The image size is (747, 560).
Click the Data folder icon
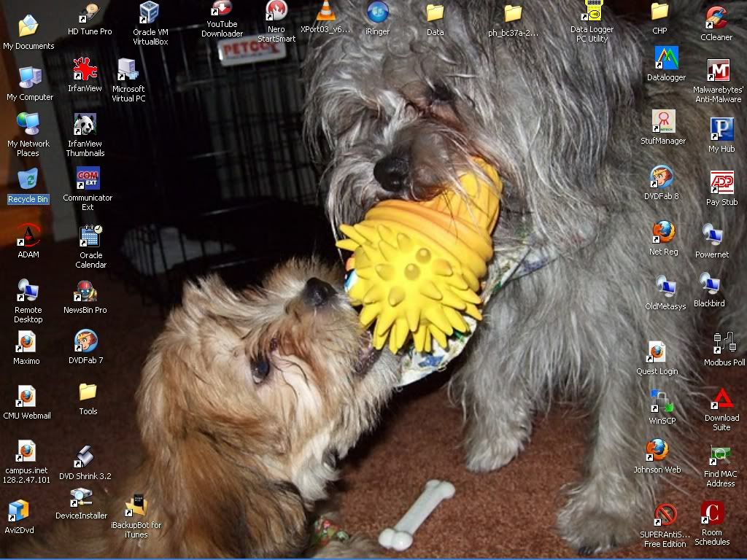pos(435,13)
